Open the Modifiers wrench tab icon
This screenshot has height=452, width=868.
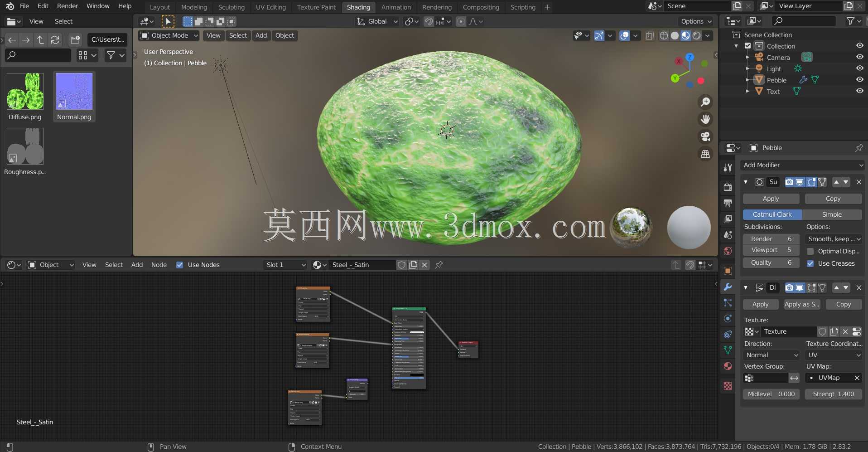pyautogui.click(x=728, y=287)
